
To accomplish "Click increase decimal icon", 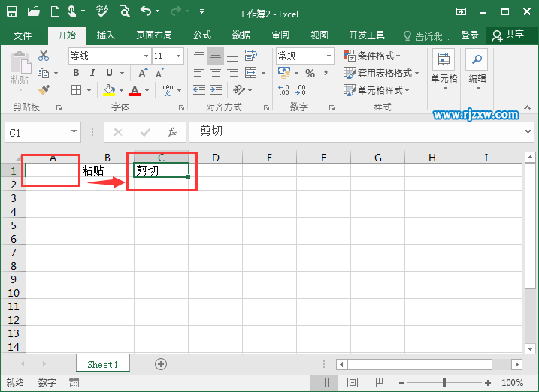I will (x=283, y=90).
